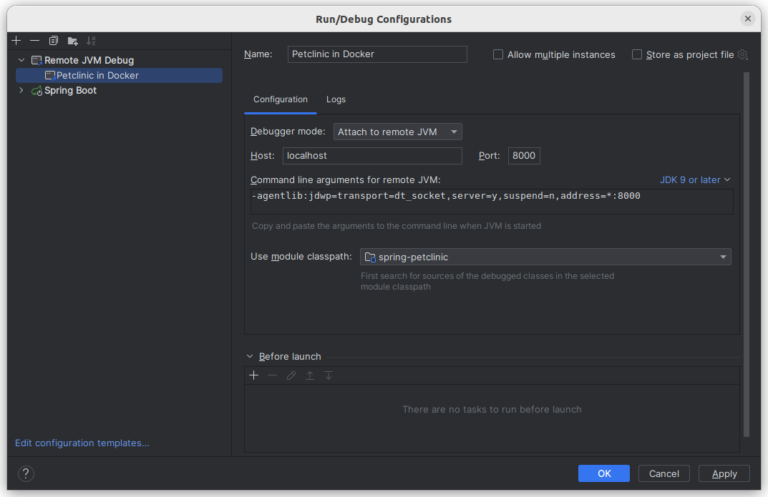Viewport: 768px width, 497px height.
Task: Click the Remove Configuration minus icon
Action: (x=34, y=41)
